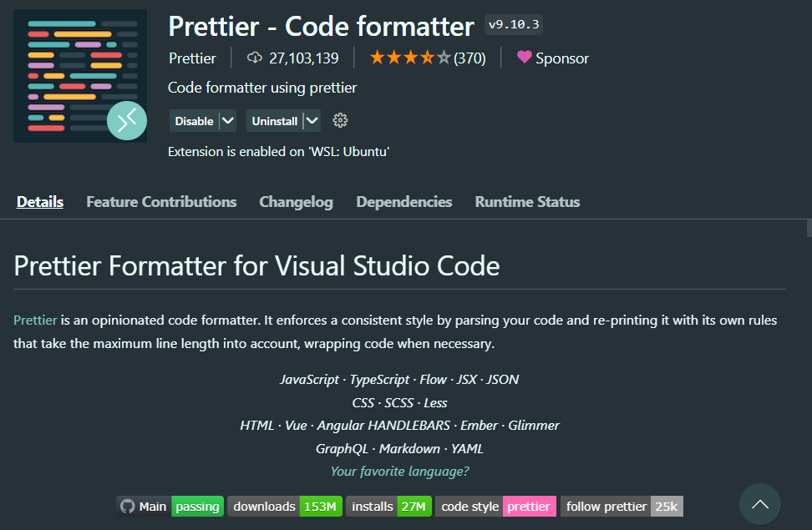This screenshot has width=812, height=530.
Task: Switch to the Feature Contributions tab
Action: click(161, 202)
